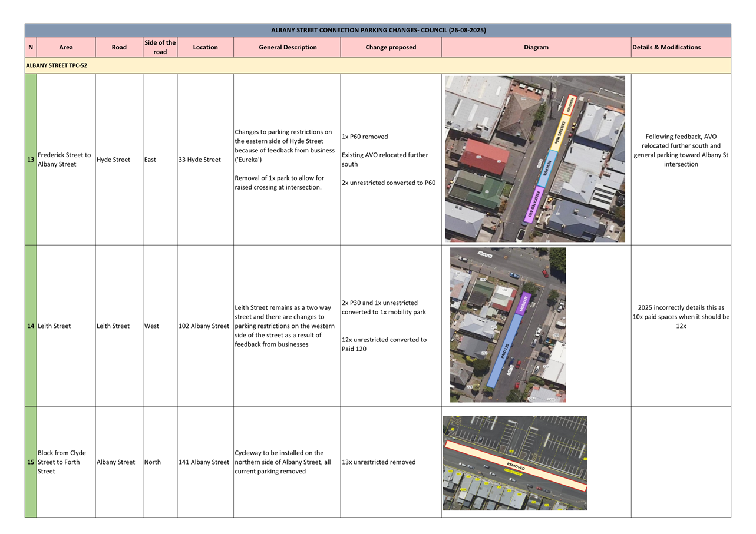
Task: Click the Removed strip on Albany Street diagram
Action: pos(516,466)
